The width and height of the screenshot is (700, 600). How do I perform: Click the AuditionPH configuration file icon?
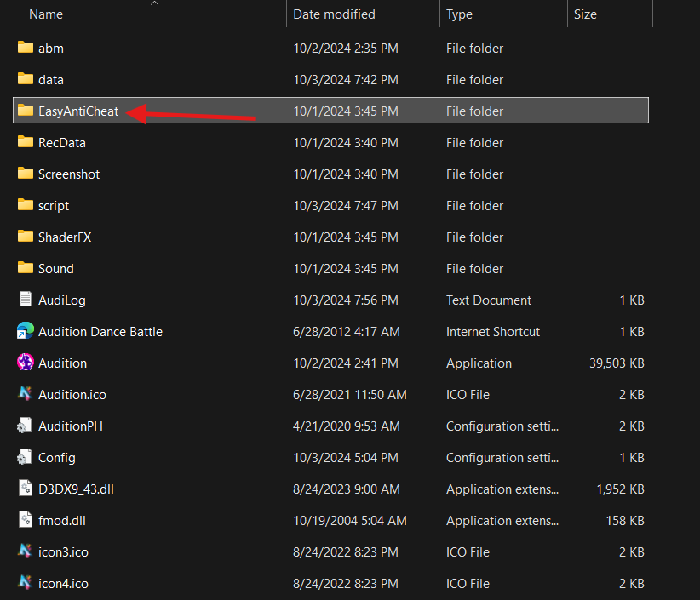25,426
